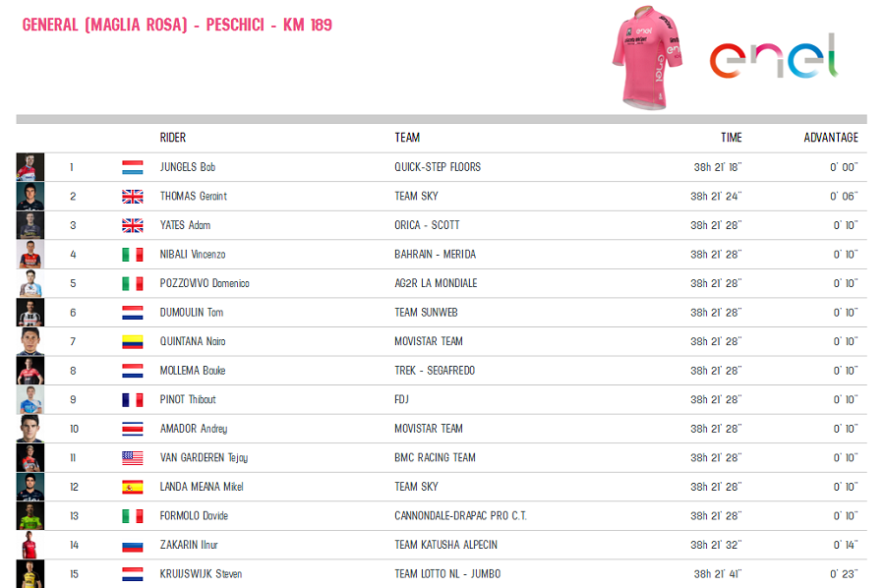Open Jungels Bob rider photo
885x588 pixels.
(30, 167)
